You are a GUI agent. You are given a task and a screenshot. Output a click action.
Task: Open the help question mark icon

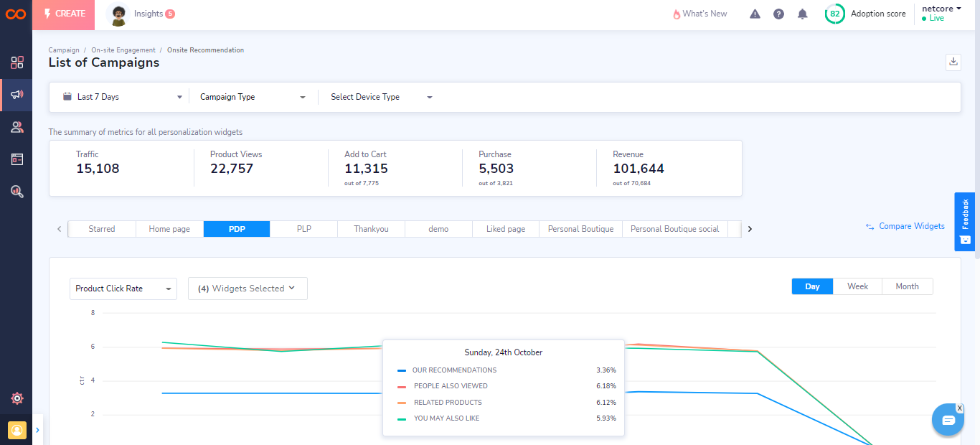point(778,14)
